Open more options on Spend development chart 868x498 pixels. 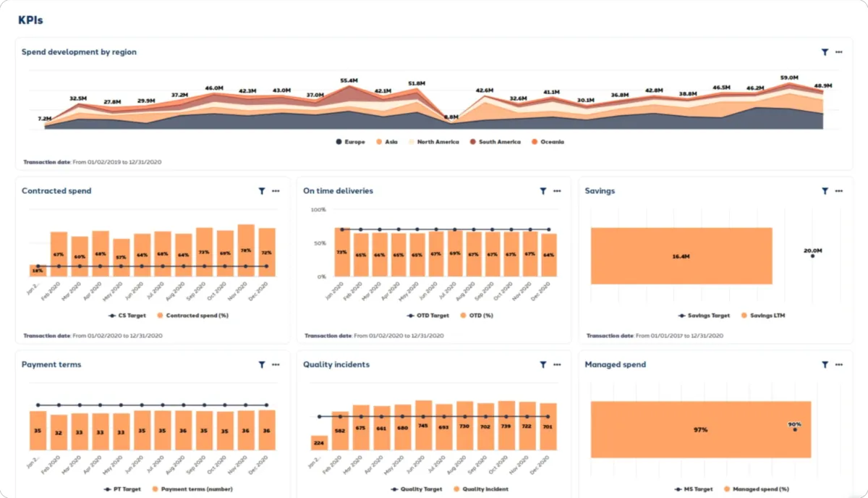(x=839, y=52)
